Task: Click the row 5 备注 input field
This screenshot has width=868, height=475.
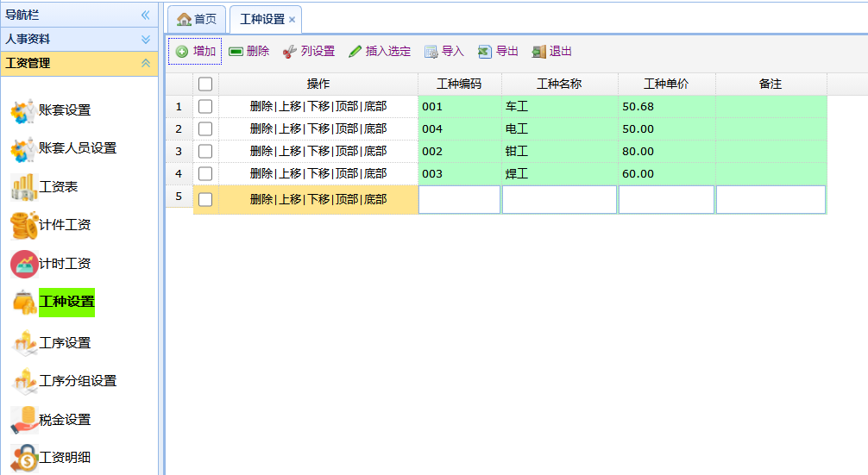Action: [771, 200]
